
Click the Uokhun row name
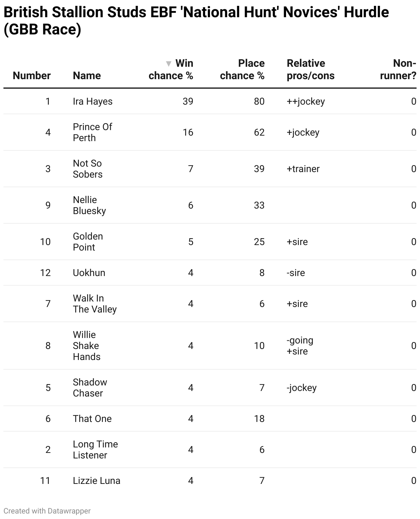tap(89, 273)
